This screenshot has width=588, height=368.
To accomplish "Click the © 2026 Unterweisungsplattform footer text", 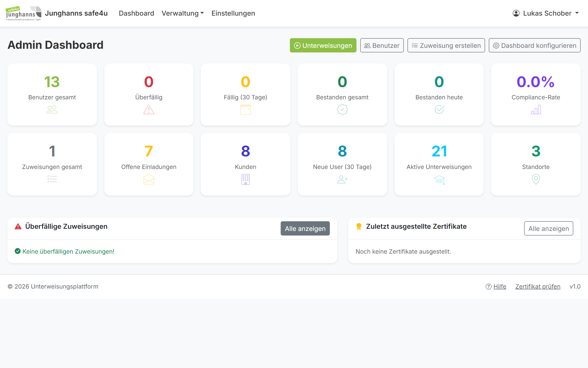I will coord(53,286).
